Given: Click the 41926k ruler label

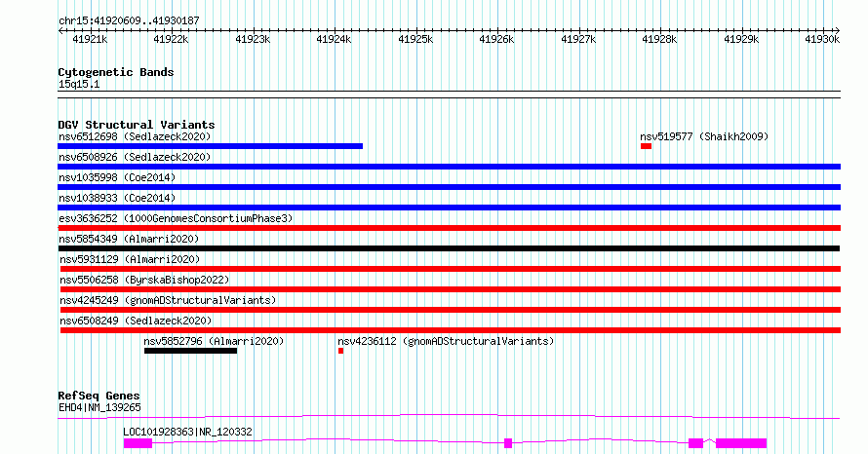Looking at the screenshot, I should pos(496,39).
